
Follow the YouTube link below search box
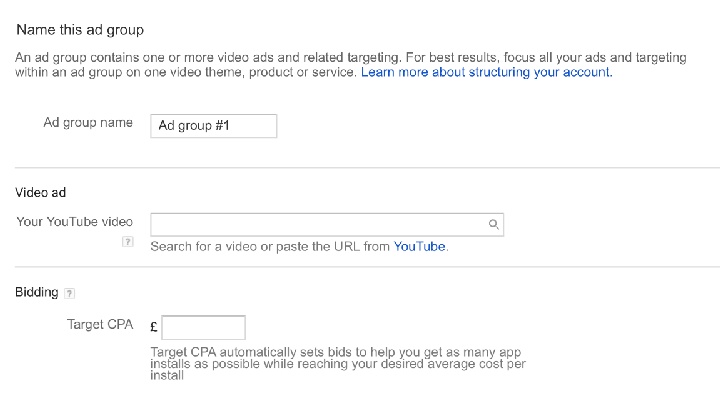tap(420, 246)
